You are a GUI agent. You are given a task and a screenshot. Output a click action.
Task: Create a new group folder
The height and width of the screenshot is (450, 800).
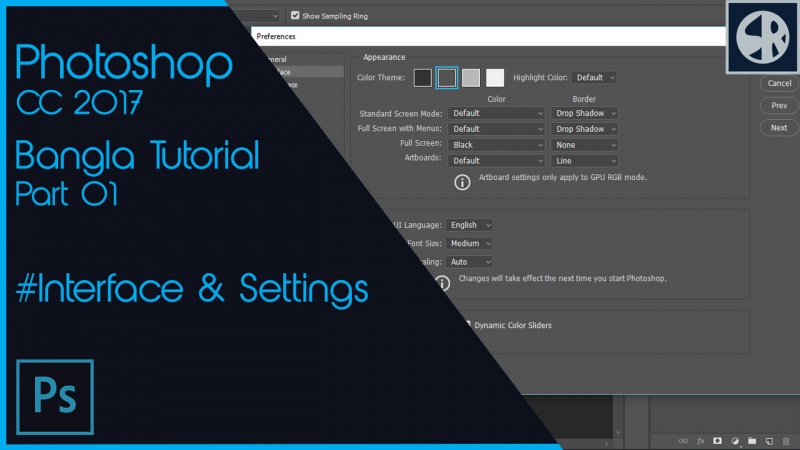pyautogui.click(x=752, y=441)
